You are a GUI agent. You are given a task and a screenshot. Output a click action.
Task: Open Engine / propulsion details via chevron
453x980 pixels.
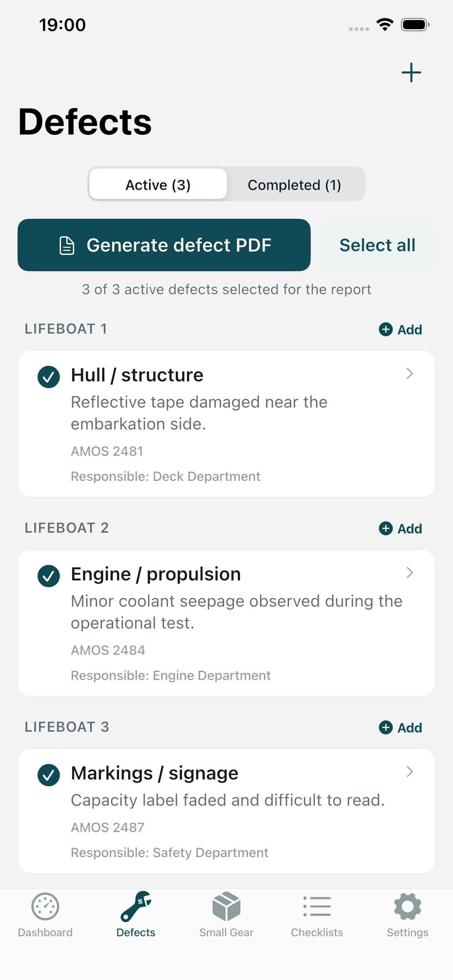410,572
